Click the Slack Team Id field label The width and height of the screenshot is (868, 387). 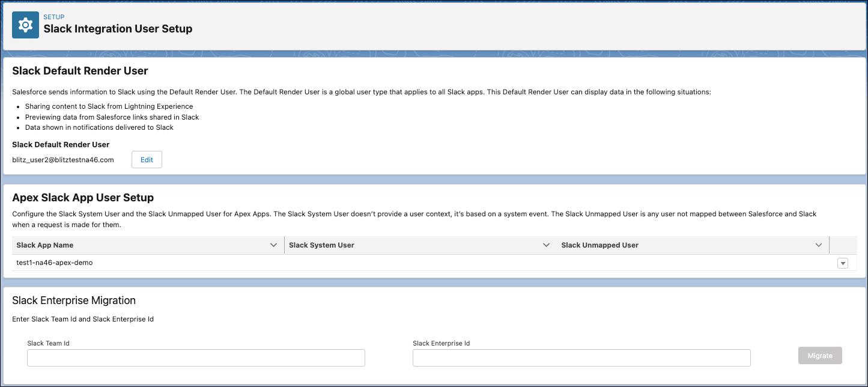tap(48, 343)
